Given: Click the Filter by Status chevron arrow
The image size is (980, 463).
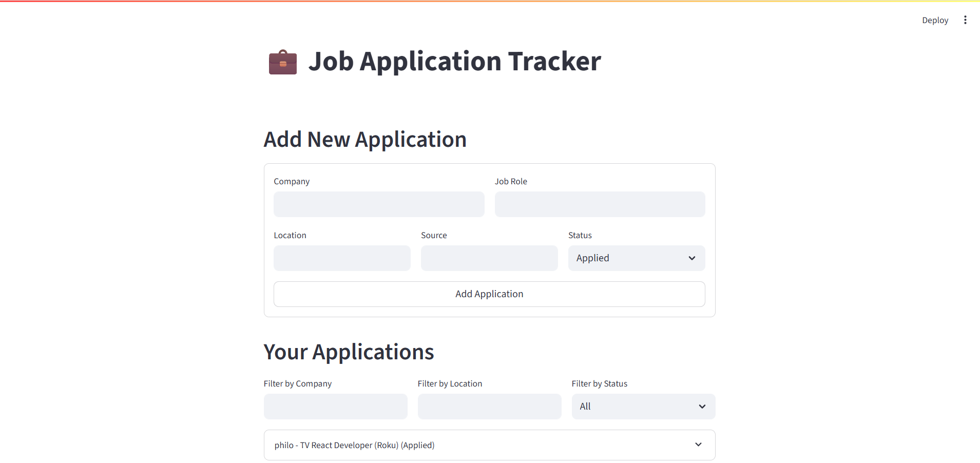Looking at the screenshot, I should [x=702, y=407].
